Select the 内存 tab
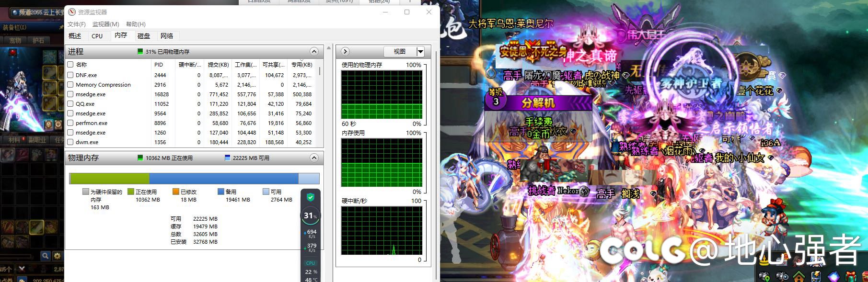 click(121, 35)
